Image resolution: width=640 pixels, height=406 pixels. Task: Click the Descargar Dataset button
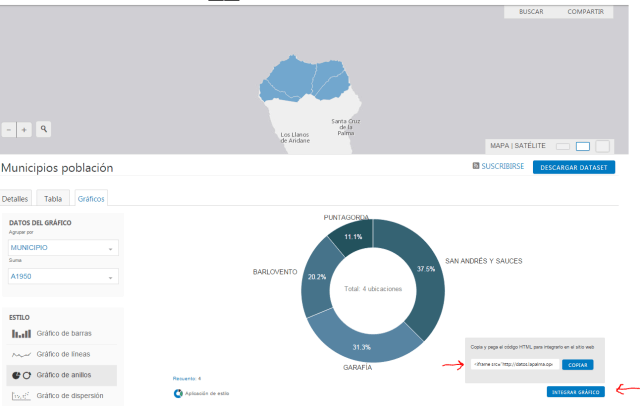573,167
